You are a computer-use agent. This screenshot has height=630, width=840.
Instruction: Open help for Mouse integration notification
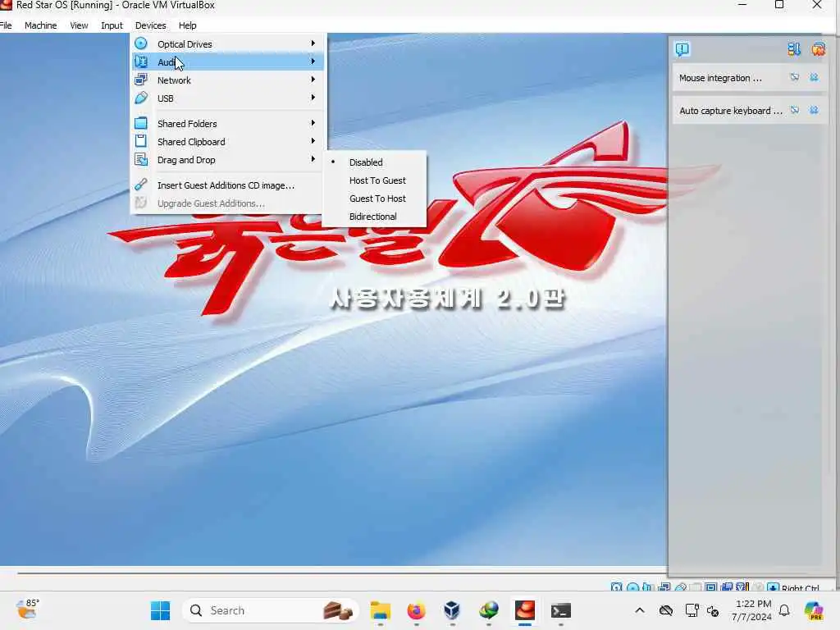tap(794, 78)
